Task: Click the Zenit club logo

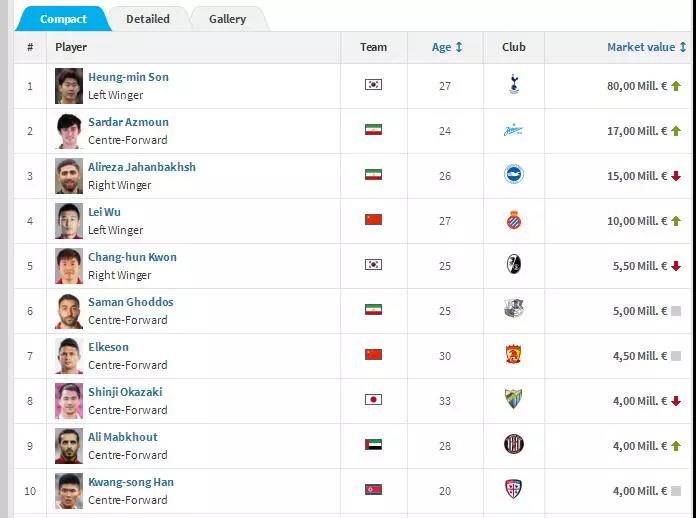Action: coord(514,130)
